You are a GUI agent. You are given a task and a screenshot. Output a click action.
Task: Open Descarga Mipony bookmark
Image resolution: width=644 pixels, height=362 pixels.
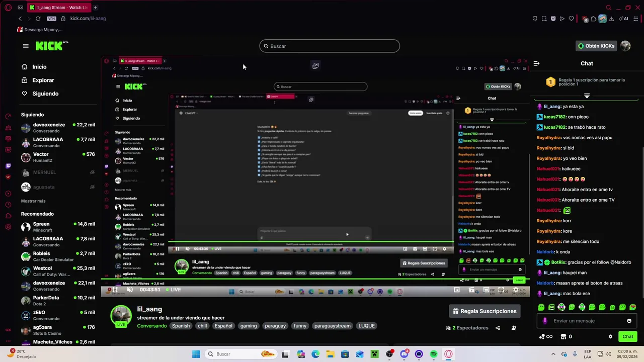click(x=40, y=30)
